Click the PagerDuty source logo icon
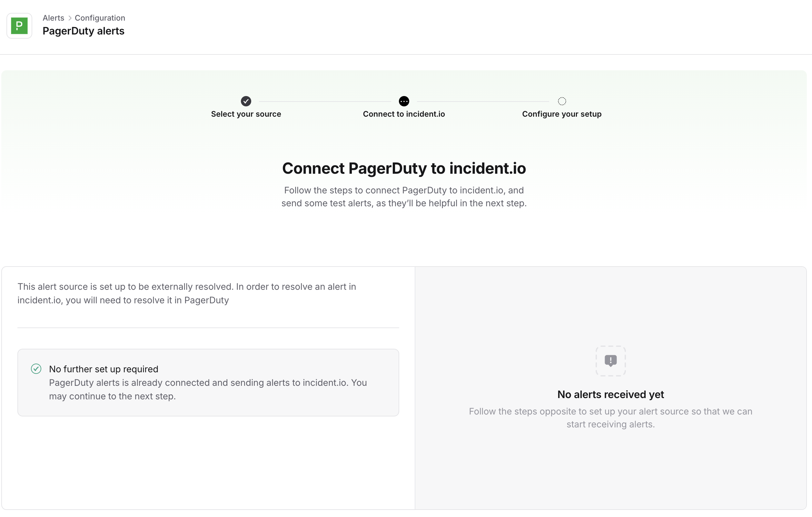 (x=19, y=25)
